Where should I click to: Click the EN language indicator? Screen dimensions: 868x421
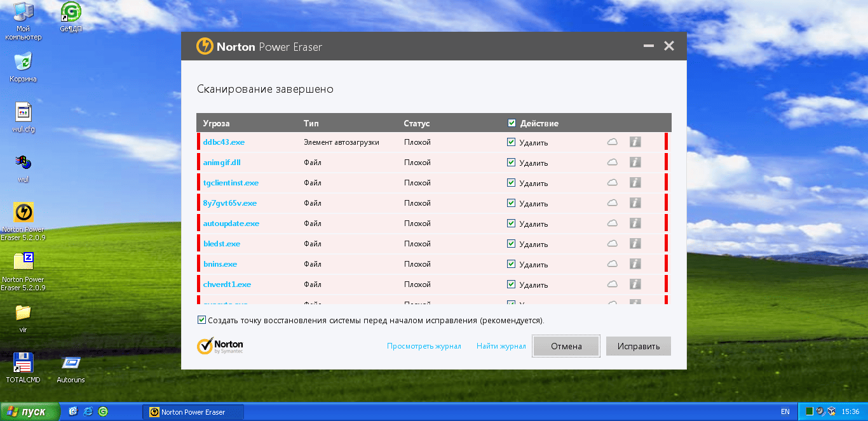point(785,412)
